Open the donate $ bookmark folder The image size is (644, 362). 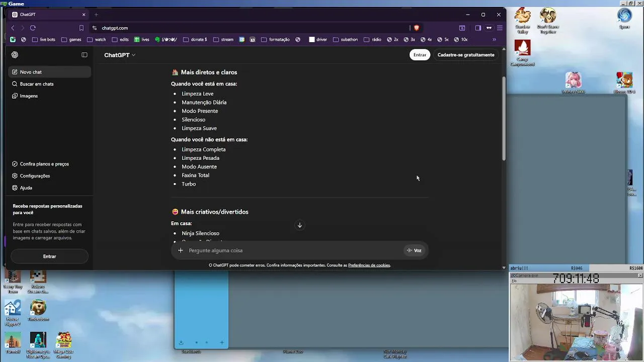(x=195, y=40)
